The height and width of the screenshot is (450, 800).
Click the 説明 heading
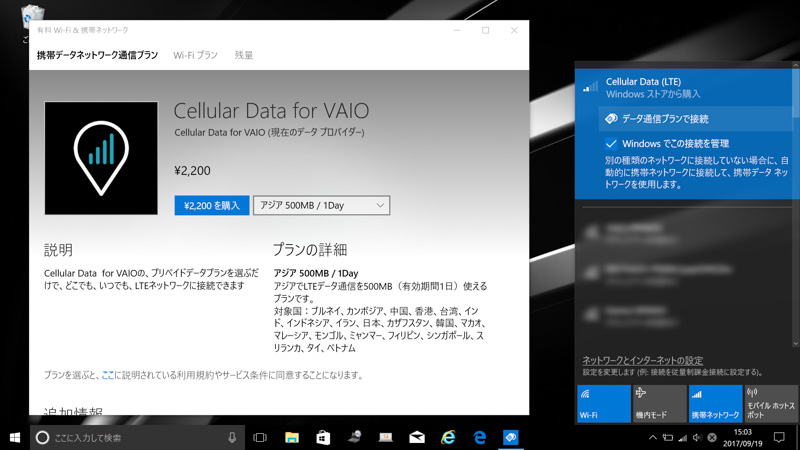[58, 250]
